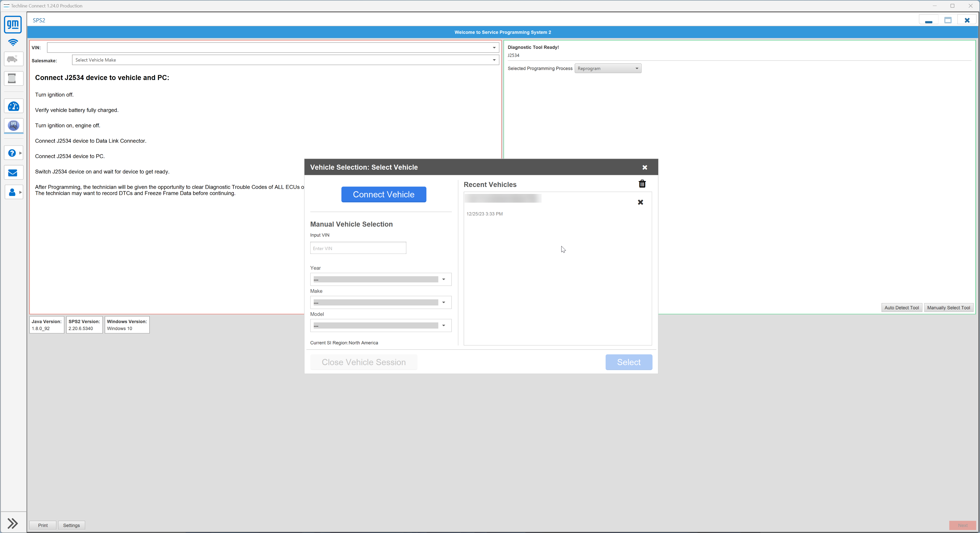This screenshot has height=533, width=980.
Task: Minimize the SPS2 inner panel
Action: point(928,20)
